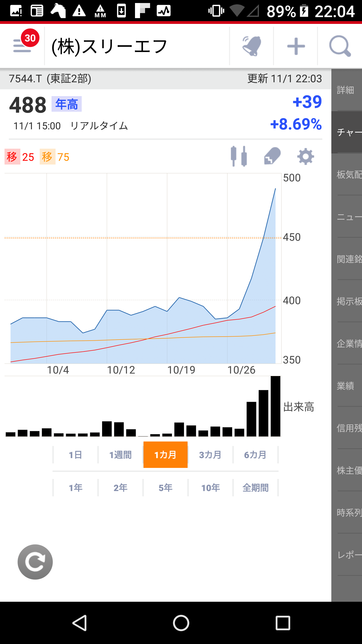Image resolution: width=362 pixels, height=644 pixels.
Task: Tap the 出来高 volume label
Action: [x=299, y=407]
